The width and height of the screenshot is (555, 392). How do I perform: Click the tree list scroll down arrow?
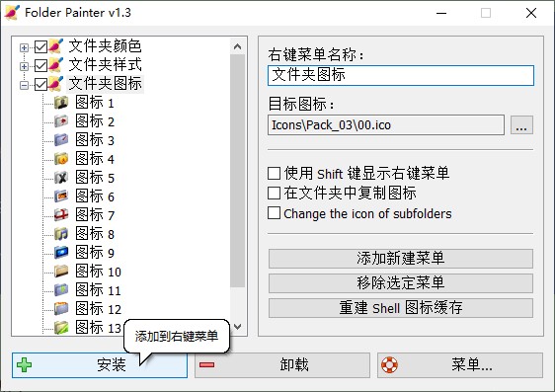click(238, 326)
